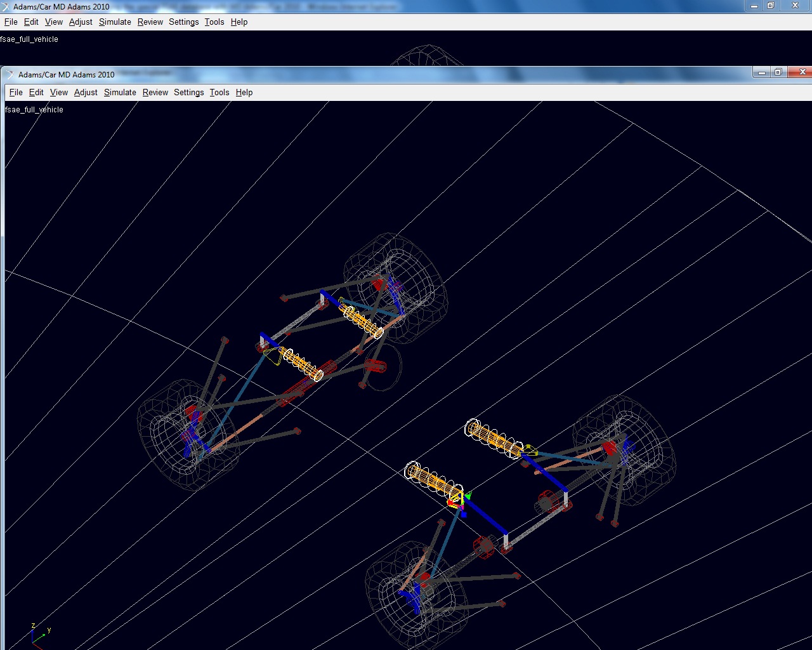Open the Help menu in the background window
812x650 pixels.
coord(239,22)
